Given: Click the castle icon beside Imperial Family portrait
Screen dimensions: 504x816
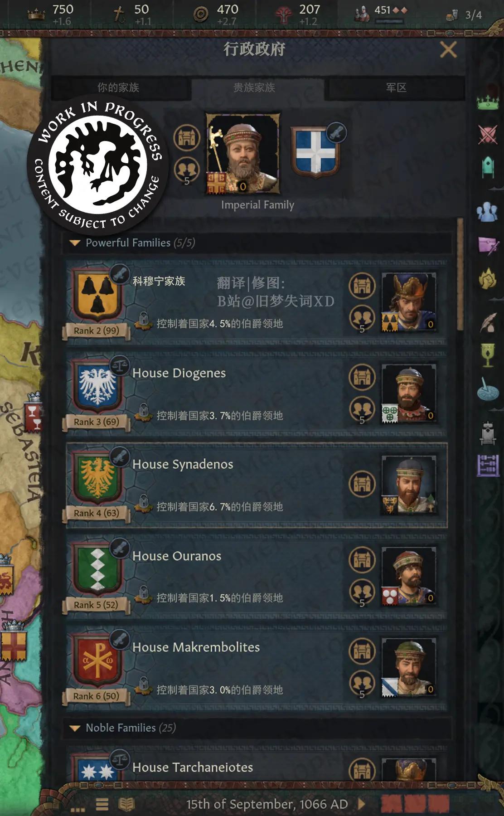Looking at the screenshot, I should pos(187,137).
